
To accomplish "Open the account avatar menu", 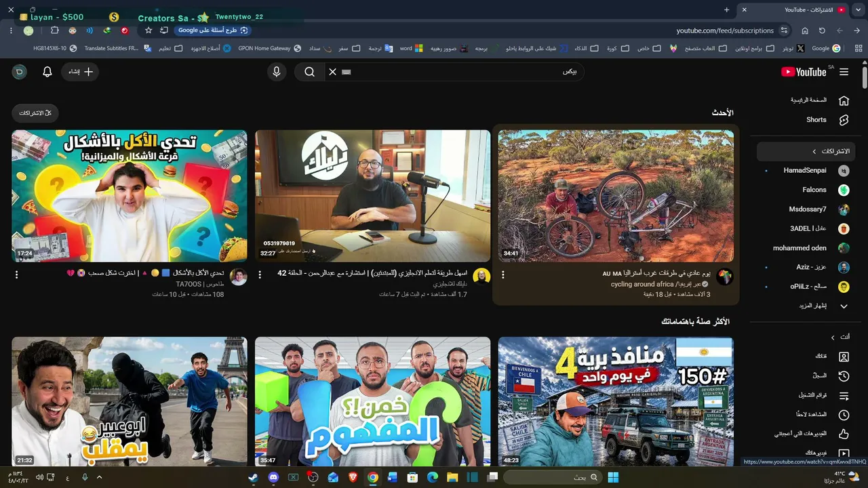I will click(x=20, y=72).
